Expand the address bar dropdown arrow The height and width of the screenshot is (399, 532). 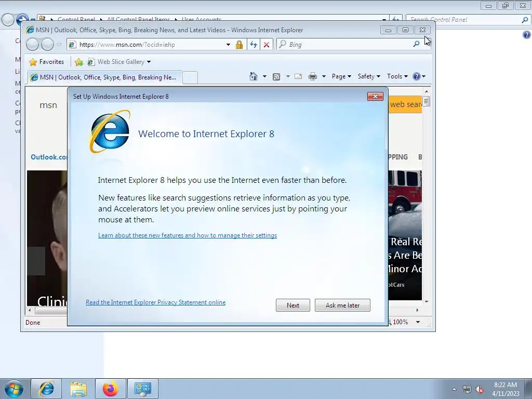point(229,45)
